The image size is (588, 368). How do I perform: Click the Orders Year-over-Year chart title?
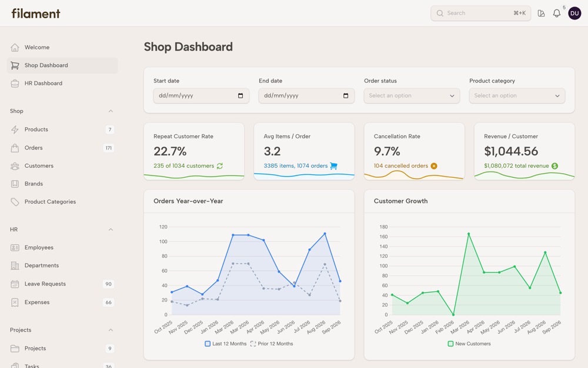coord(188,201)
